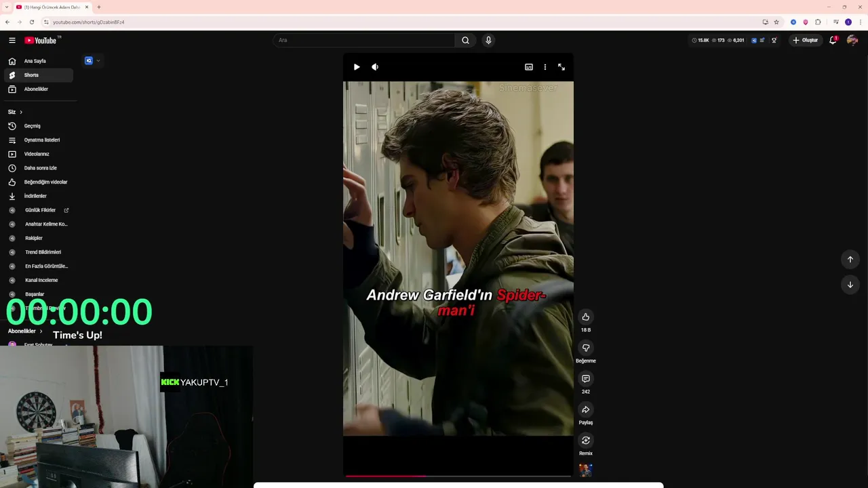Open Anahtar Kelime Ko... tool
Image resolution: width=868 pixels, height=488 pixels.
point(39,224)
